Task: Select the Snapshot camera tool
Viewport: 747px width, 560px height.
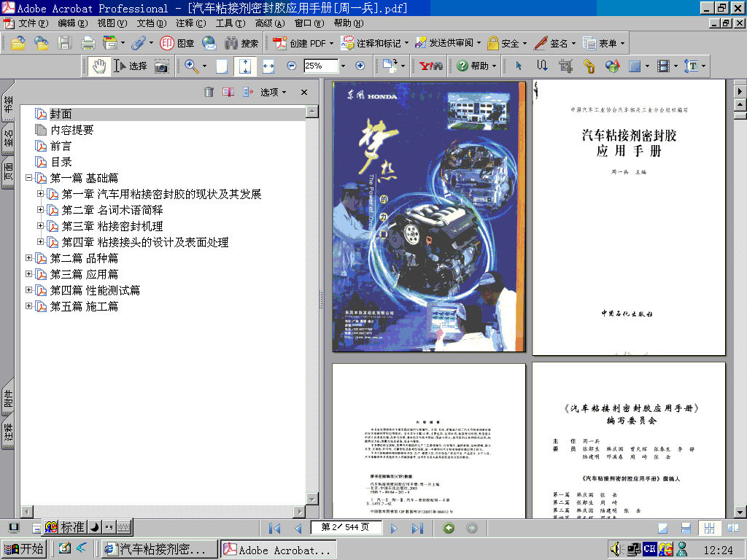Action: 162,66
